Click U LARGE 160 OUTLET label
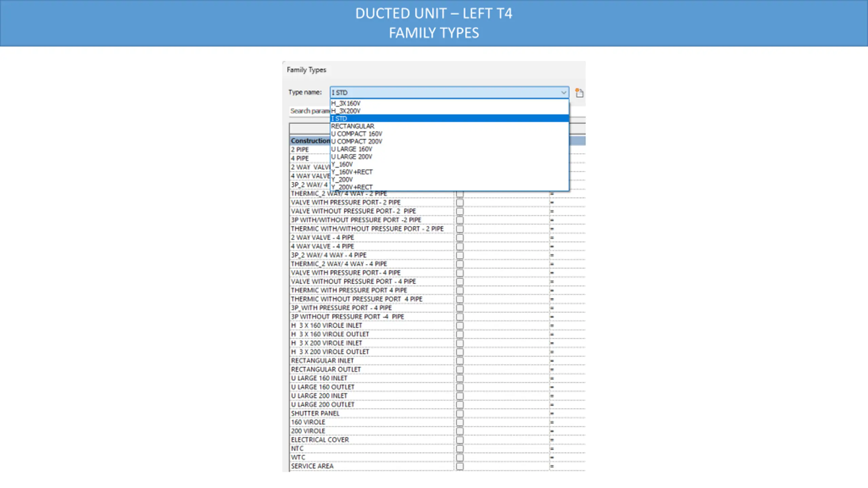This screenshot has width=868, height=488. (x=322, y=387)
